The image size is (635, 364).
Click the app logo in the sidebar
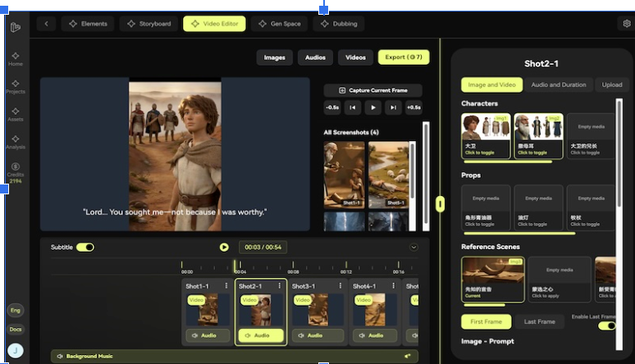tap(16, 27)
